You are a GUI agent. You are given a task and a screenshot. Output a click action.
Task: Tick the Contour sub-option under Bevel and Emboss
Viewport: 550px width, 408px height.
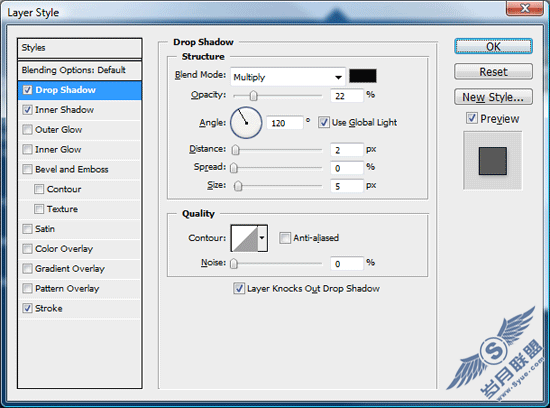pyautogui.click(x=39, y=189)
